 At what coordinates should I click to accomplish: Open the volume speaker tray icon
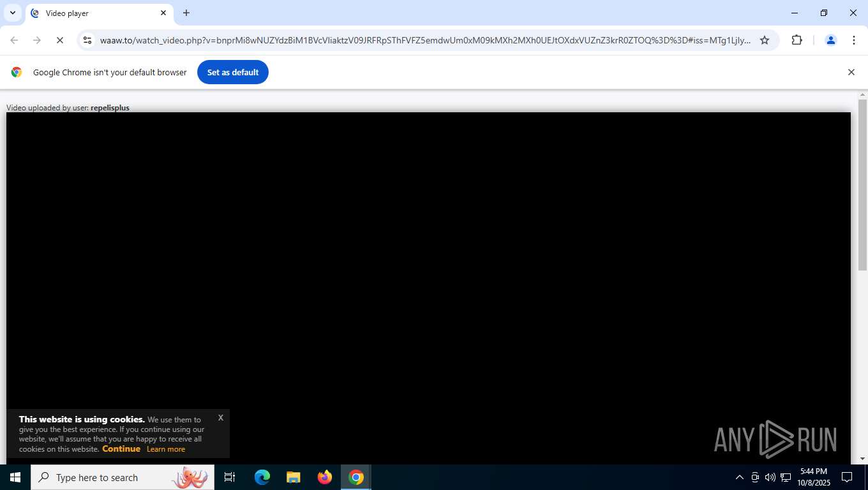click(770, 477)
